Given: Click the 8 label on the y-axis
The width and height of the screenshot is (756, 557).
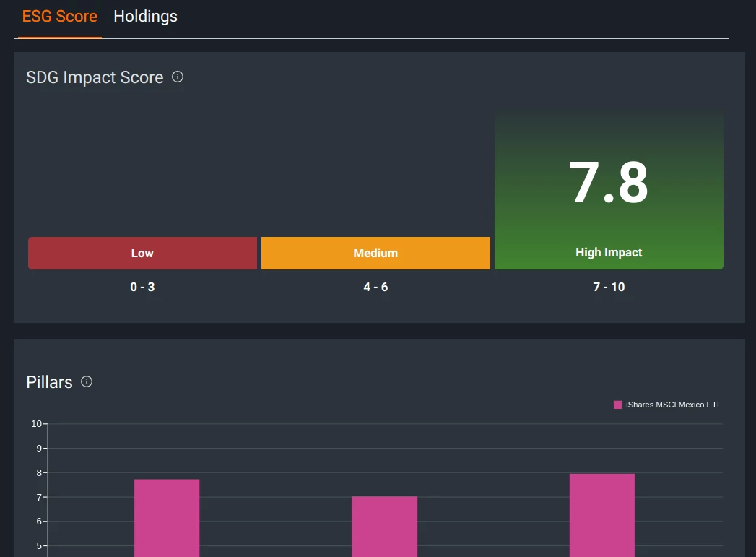Looking at the screenshot, I should coord(38,472).
